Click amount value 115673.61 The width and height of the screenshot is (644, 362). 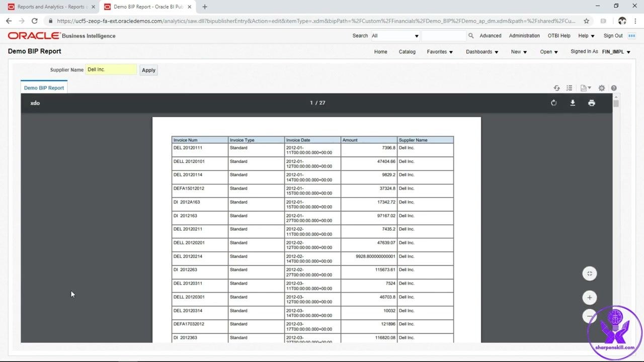pyautogui.click(x=385, y=270)
